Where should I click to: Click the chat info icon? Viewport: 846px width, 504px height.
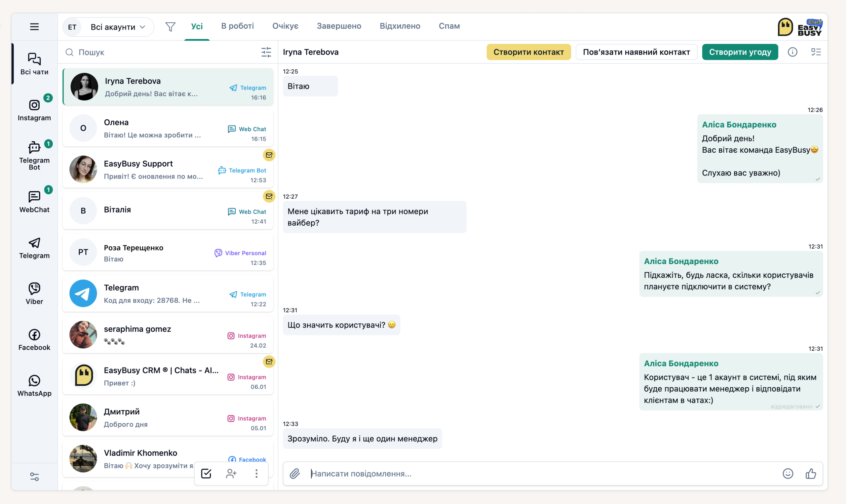pos(792,52)
